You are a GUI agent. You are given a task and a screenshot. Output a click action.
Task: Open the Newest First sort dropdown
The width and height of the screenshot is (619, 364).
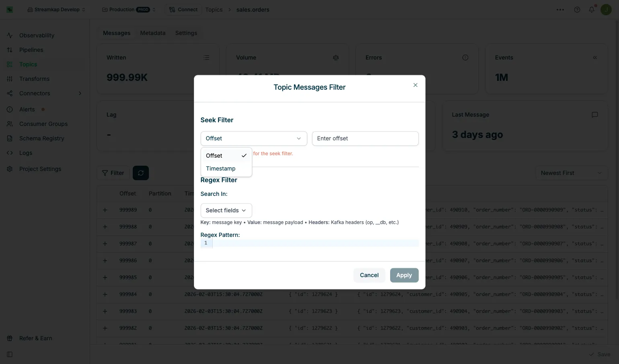(572, 173)
